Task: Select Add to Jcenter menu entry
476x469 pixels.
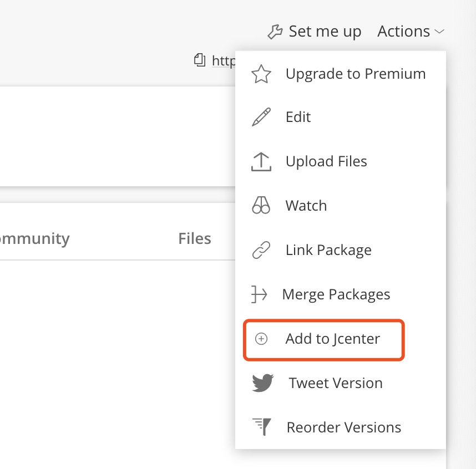Action: pos(332,339)
